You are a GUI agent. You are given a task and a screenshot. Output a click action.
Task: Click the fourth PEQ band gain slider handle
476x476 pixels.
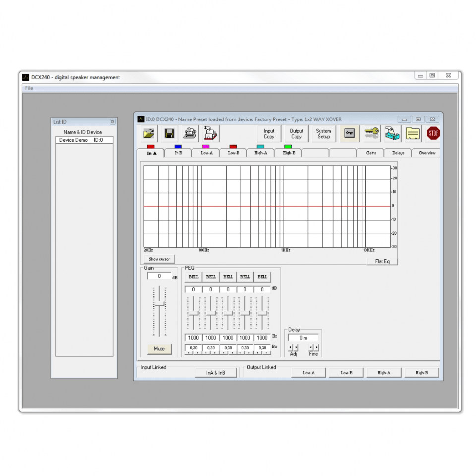pos(245,313)
